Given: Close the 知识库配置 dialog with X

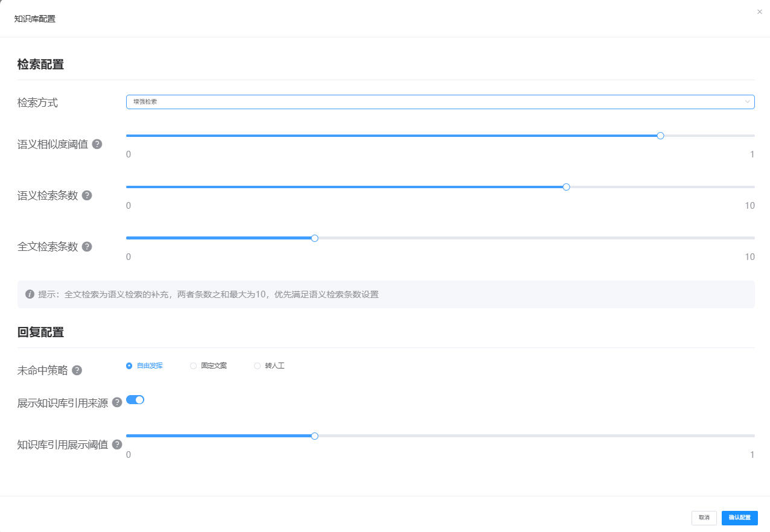Looking at the screenshot, I should (x=760, y=12).
